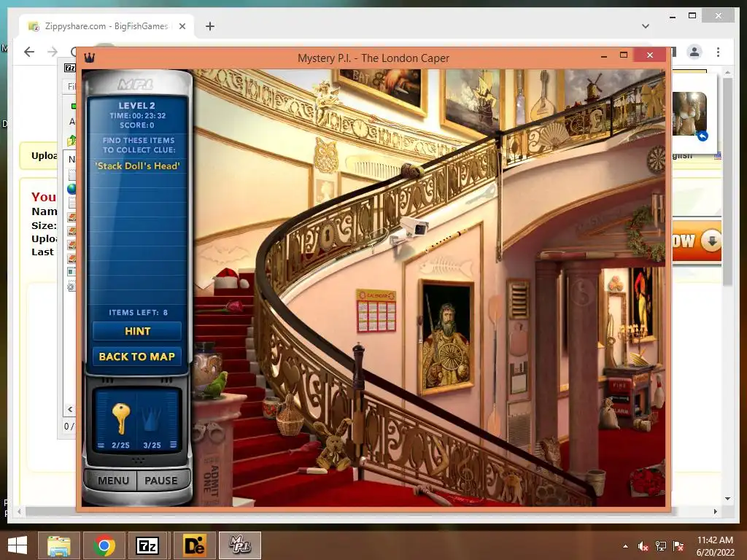747x560 pixels.
Task: Click the mandolin painting at top
Action: [x=542, y=98]
